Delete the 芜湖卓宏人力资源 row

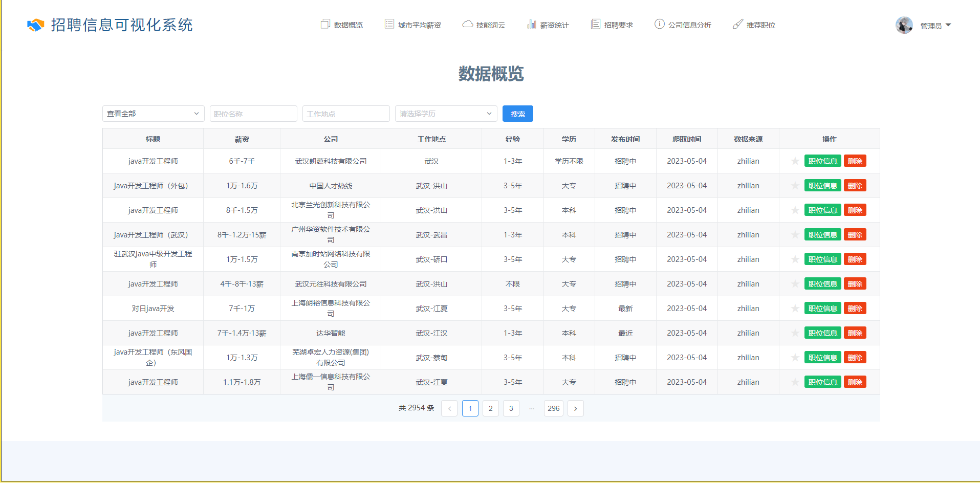tap(855, 358)
